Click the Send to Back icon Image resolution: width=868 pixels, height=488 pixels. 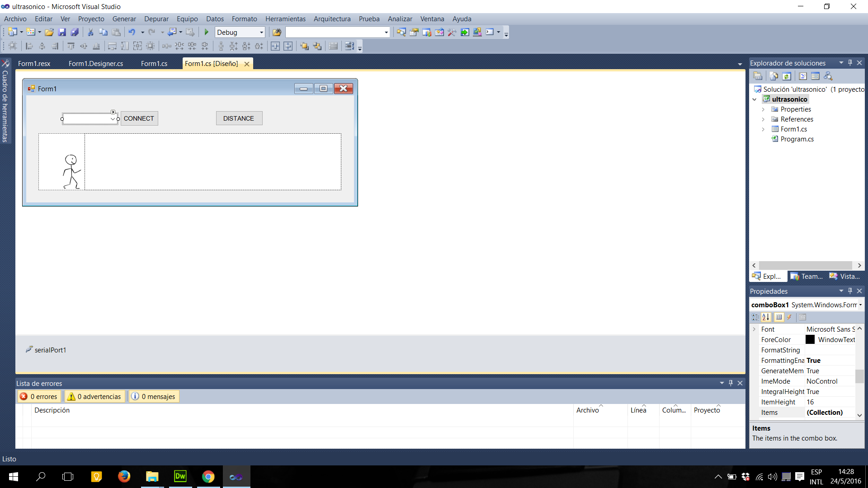tap(317, 46)
